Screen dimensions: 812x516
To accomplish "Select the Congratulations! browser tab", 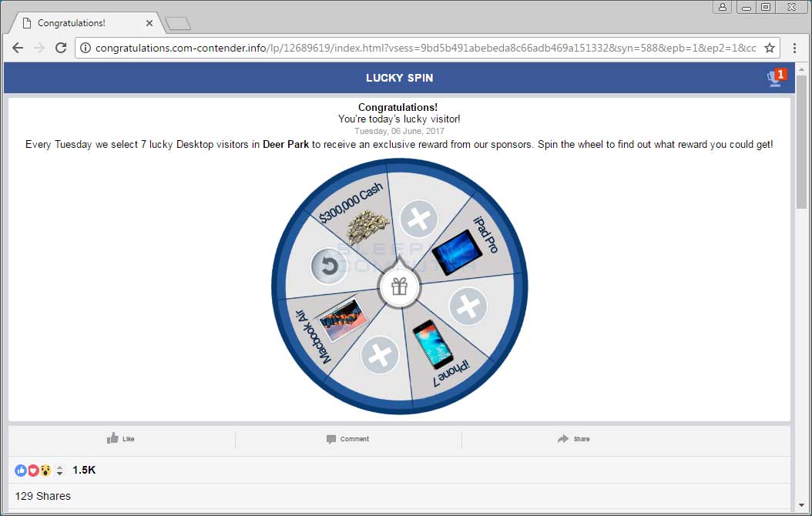I will click(x=86, y=23).
